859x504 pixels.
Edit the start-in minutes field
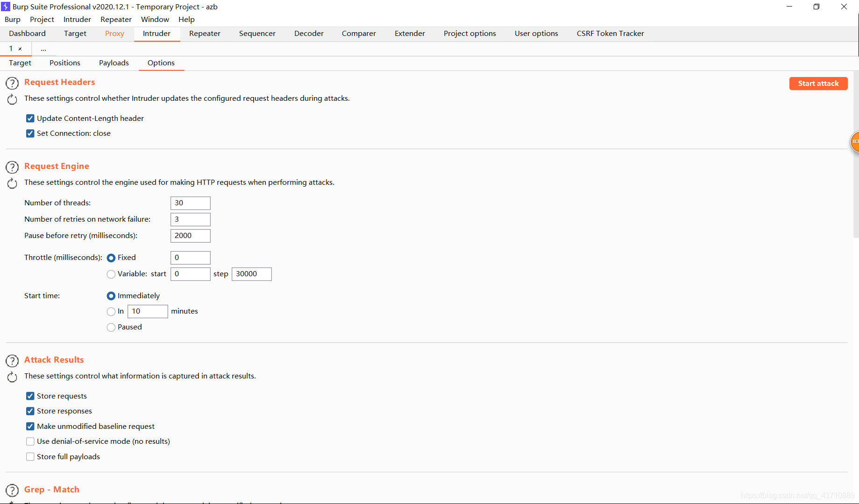click(148, 311)
